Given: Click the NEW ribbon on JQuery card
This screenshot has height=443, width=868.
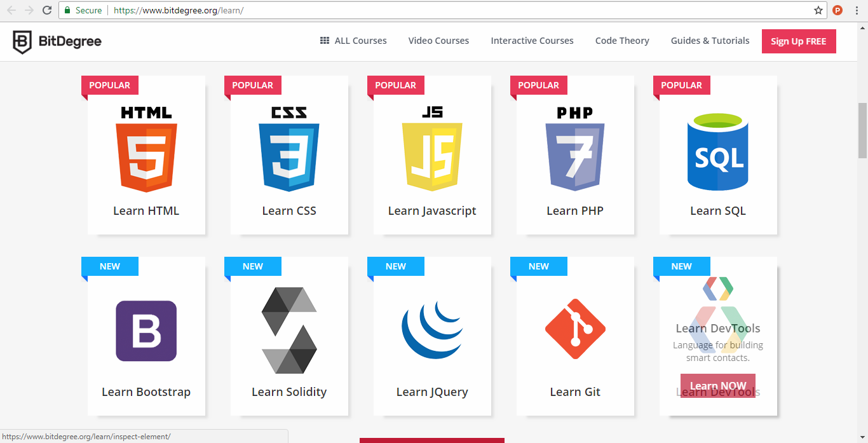Looking at the screenshot, I should click(x=396, y=266).
